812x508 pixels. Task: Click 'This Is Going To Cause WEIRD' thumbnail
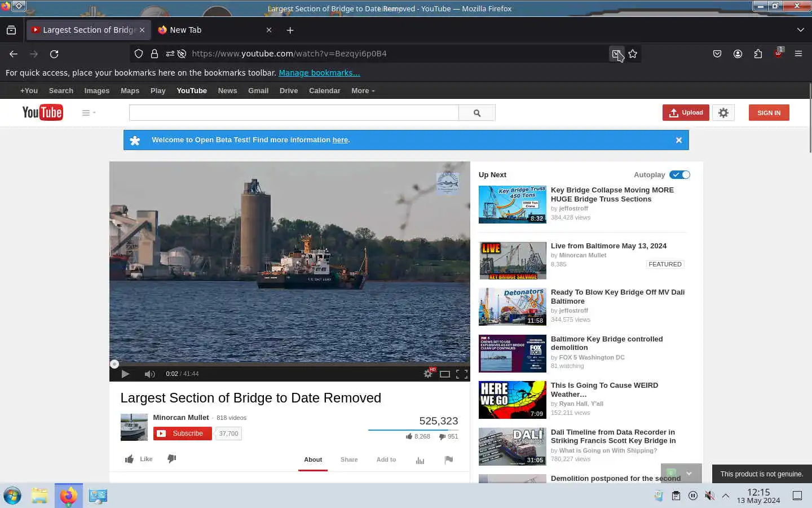[x=513, y=400]
